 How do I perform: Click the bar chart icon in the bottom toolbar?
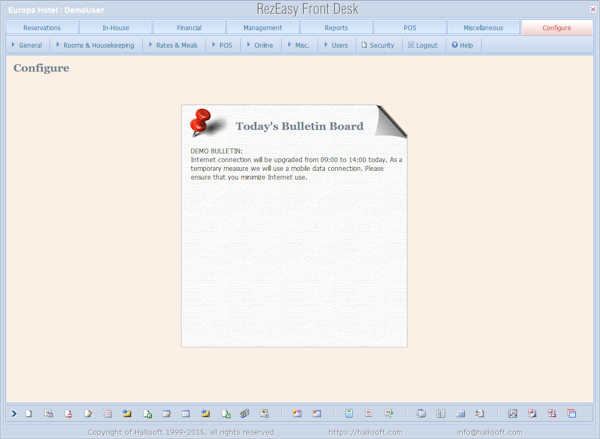point(461,414)
